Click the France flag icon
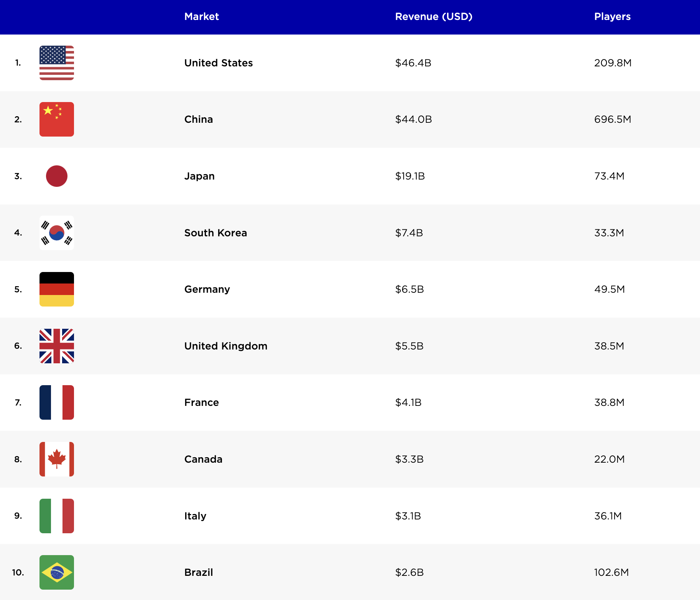Image resolution: width=700 pixels, height=600 pixels. coord(57,402)
